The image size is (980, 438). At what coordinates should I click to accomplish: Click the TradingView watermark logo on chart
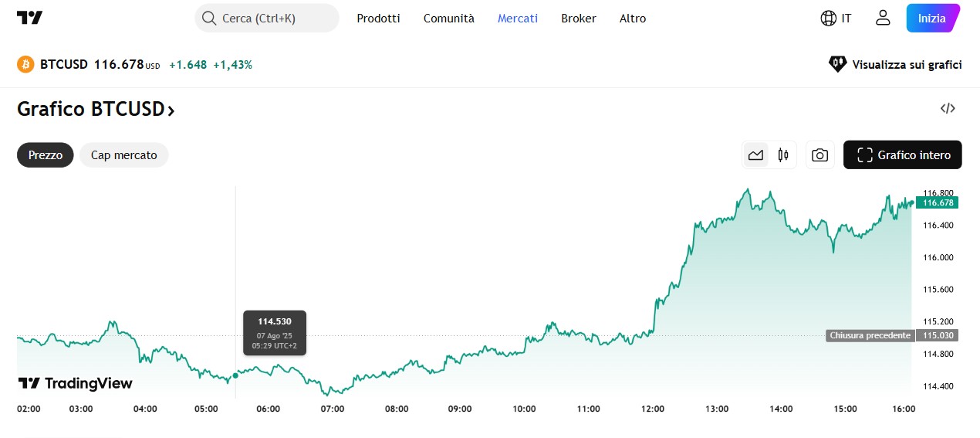click(x=75, y=383)
